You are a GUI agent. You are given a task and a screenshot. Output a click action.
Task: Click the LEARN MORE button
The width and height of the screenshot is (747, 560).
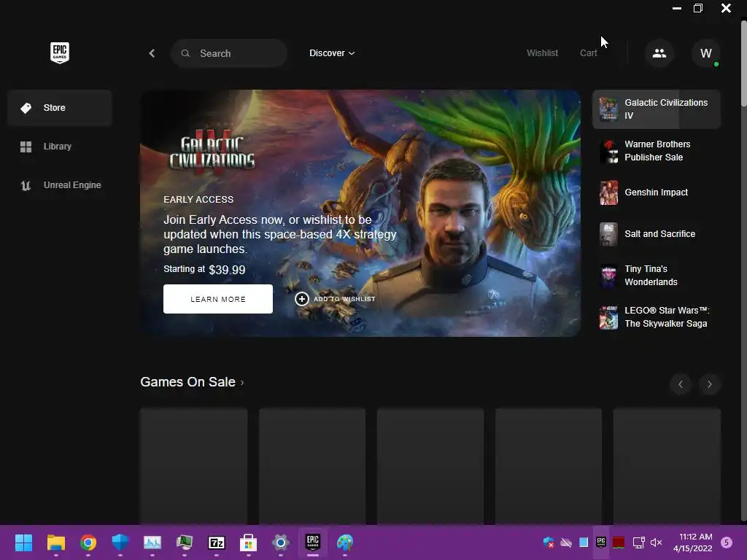[x=218, y=299]
